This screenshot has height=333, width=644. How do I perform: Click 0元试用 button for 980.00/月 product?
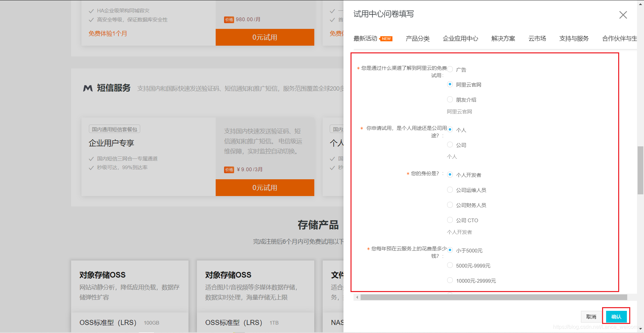(x=265, y=37)
